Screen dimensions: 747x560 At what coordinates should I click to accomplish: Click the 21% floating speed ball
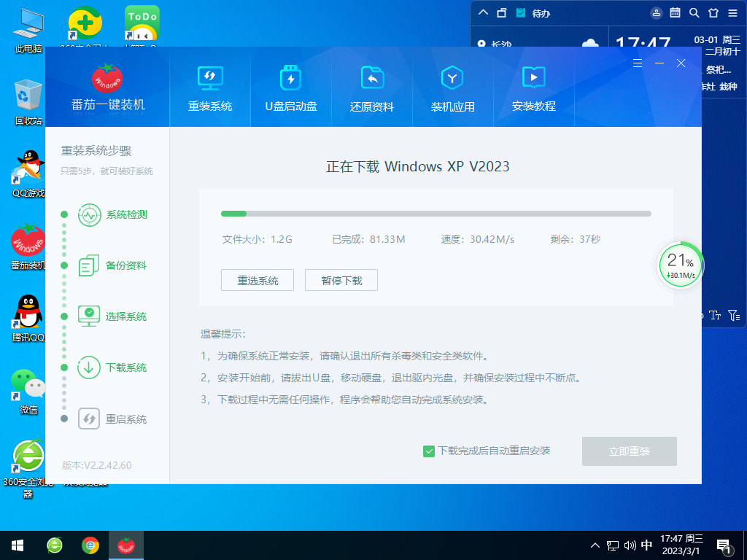pyautogui.click(x=680, y=265)
